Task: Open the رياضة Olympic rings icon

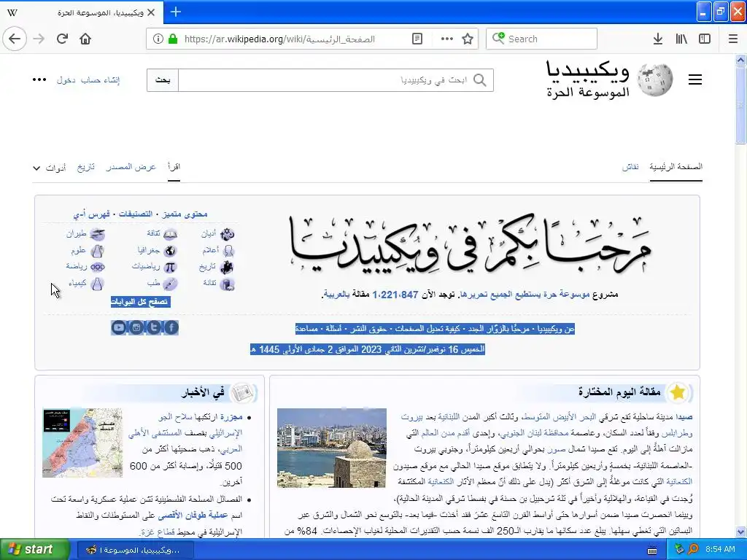Action: coord(98,267)
